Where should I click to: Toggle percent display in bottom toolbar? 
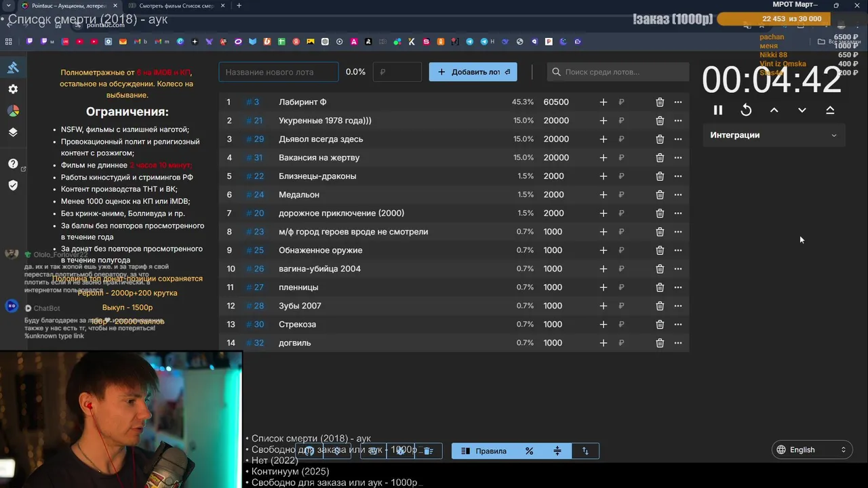529,451
